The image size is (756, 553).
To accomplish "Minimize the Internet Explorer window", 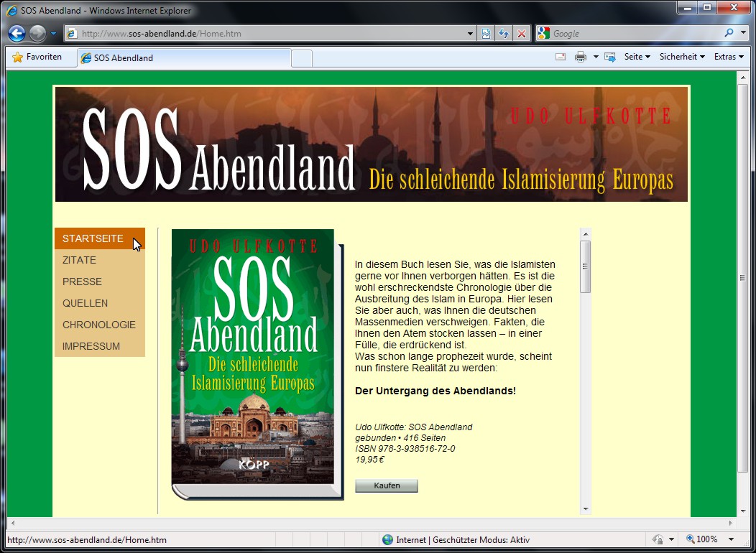I will point(688,8).
